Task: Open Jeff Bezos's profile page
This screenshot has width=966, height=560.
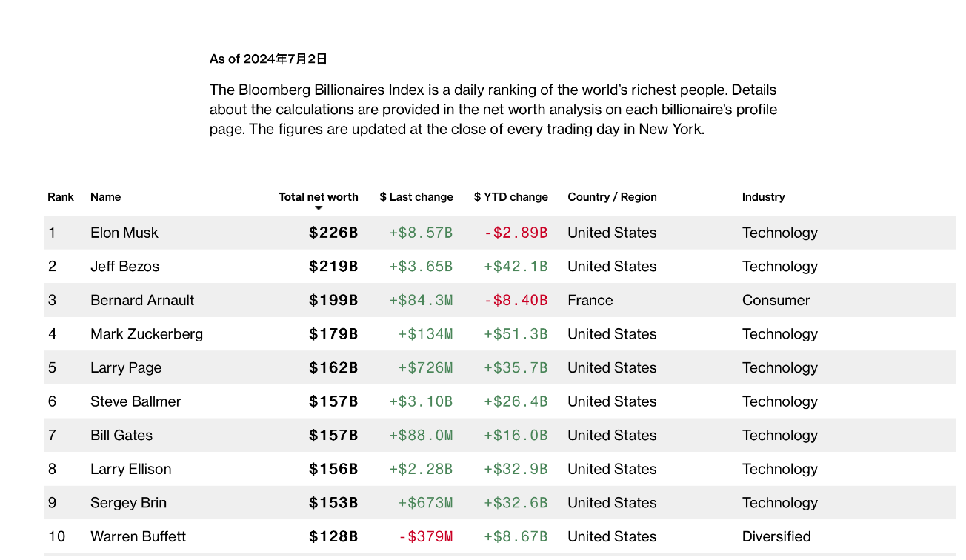Action: pos(124,267)
